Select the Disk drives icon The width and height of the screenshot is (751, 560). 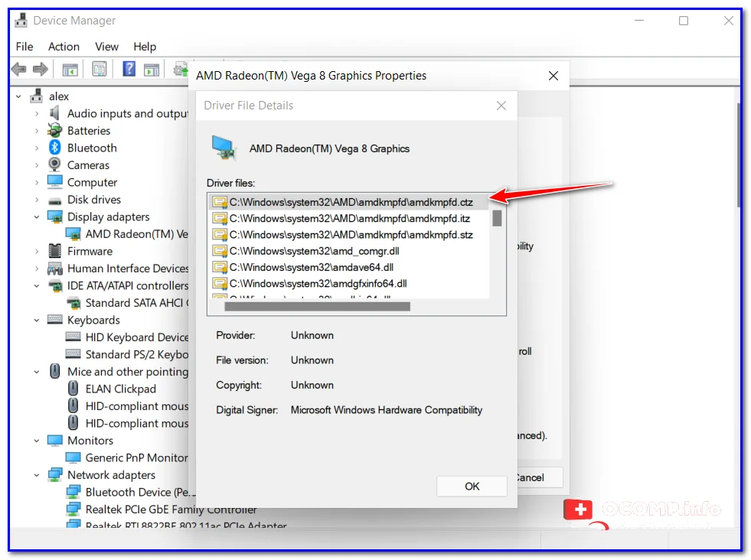pyautogui.click(x=54, y=200)
